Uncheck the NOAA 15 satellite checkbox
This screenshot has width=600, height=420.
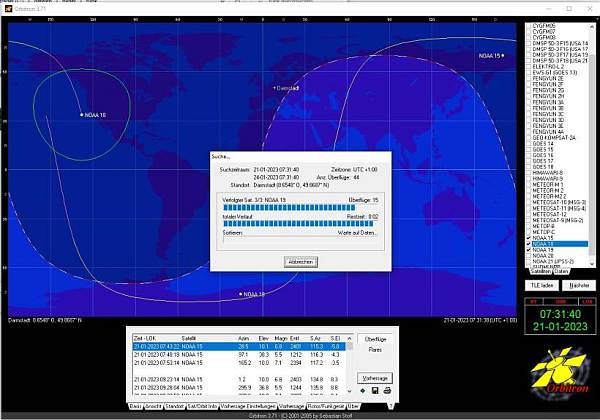pyautogui.click(x=529, y=238)
